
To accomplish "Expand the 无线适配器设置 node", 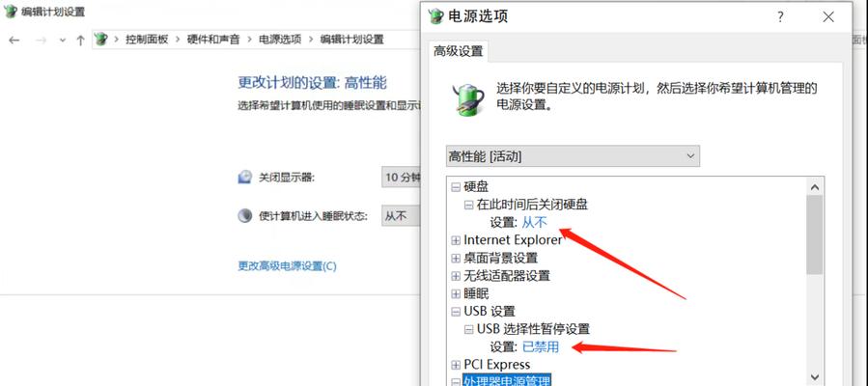I will pos(456,276).
